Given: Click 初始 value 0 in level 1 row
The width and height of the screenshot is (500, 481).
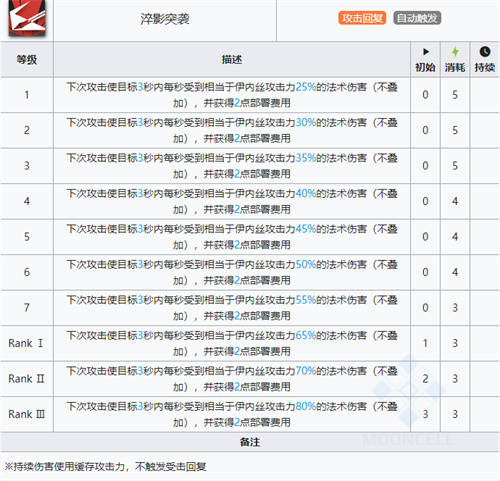Looking at the screenshot, I should (425, 95).
